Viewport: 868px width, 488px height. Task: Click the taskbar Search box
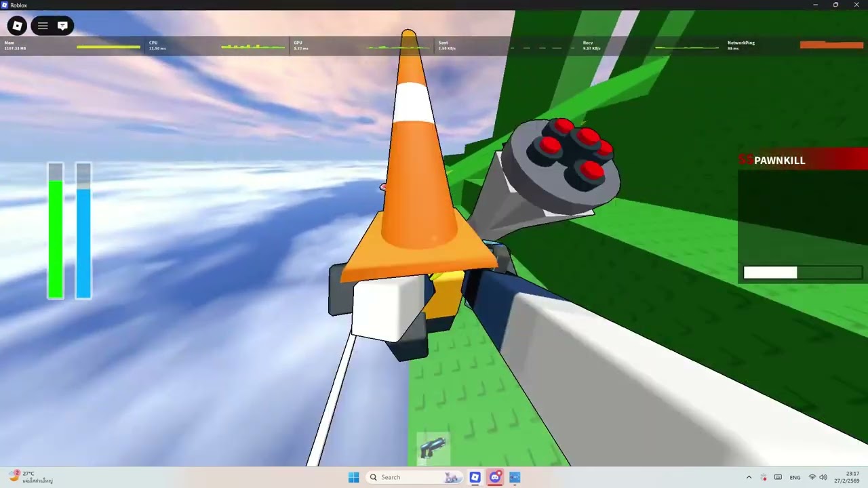point(415,477)
